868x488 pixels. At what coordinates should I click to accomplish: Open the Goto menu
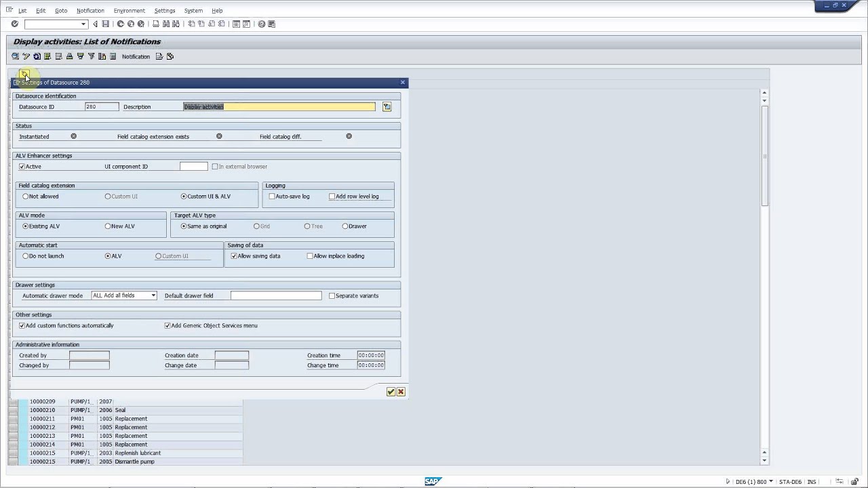61,11
